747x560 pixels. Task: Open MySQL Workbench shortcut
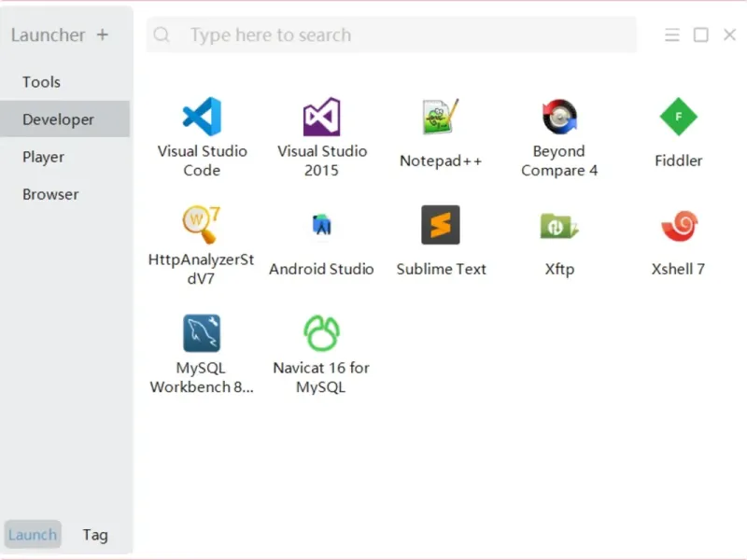(x=202, y=334)
